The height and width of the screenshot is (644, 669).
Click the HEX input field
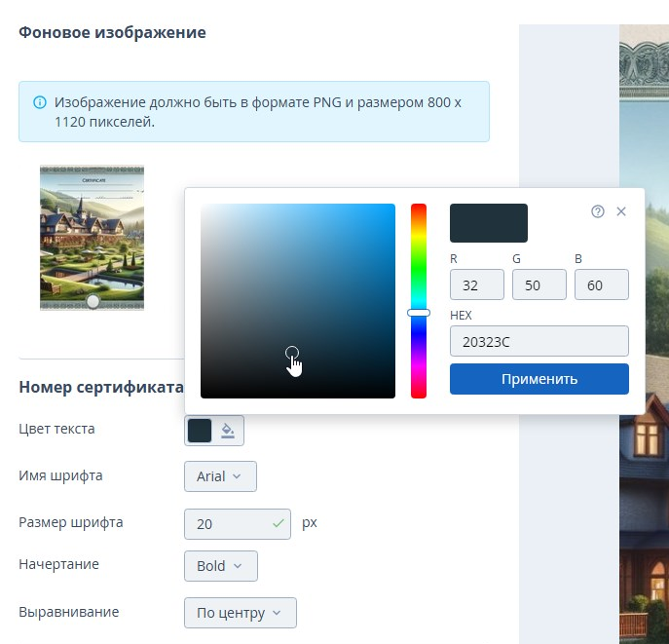click(539, 341)
